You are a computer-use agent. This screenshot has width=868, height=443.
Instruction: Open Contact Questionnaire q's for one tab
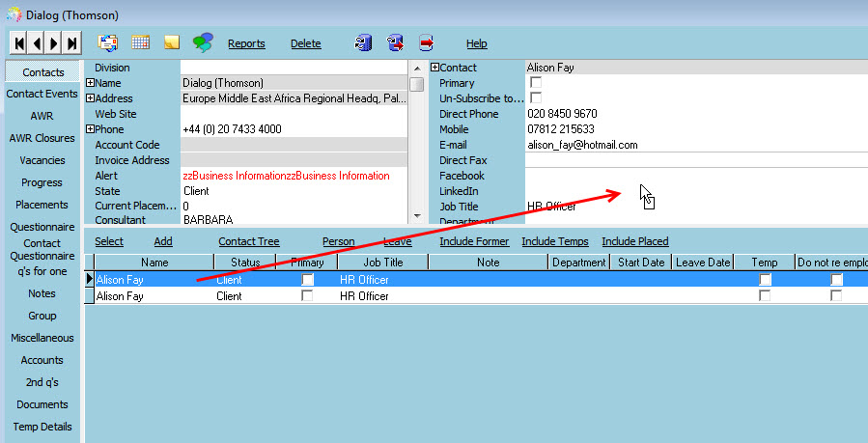[x=42, y=257]
